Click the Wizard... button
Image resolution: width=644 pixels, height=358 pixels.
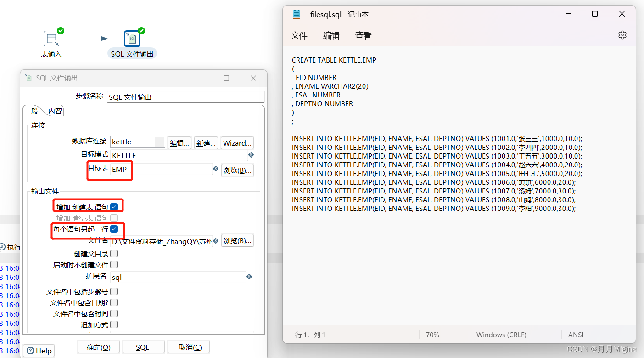pyautogui.click(x=237, y=143)
